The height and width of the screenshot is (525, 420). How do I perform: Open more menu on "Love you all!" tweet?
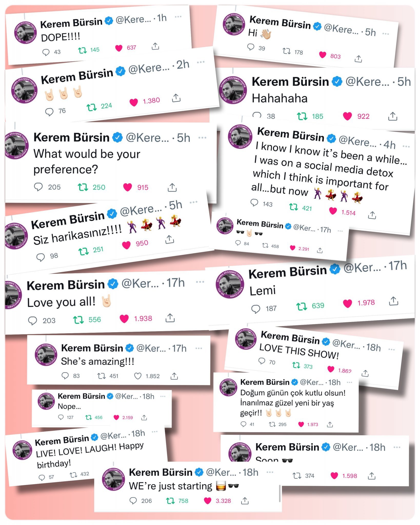click(x=200, y=282)
